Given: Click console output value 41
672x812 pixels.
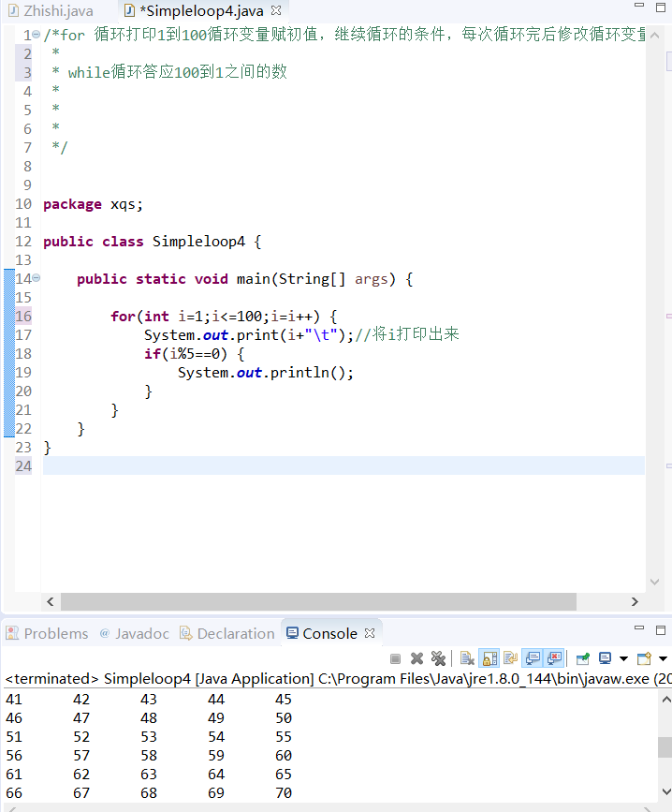Looking at the screenshot, I should pyautogui.click(x=14, y=699).
